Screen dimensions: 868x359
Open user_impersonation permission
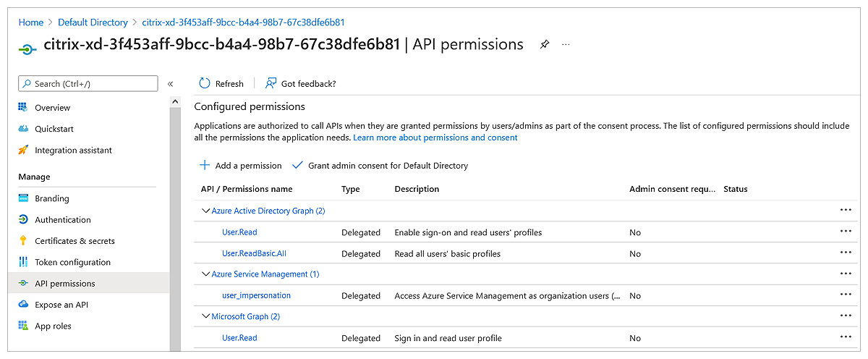tap(256, 295)
